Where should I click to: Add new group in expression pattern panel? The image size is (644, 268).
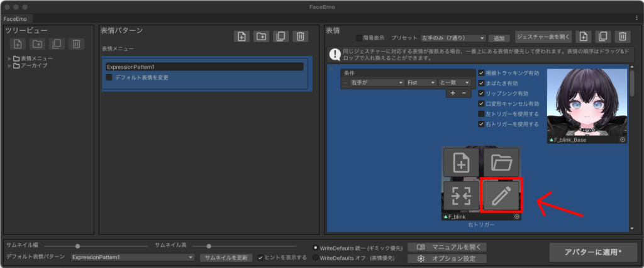pos(261,36)
